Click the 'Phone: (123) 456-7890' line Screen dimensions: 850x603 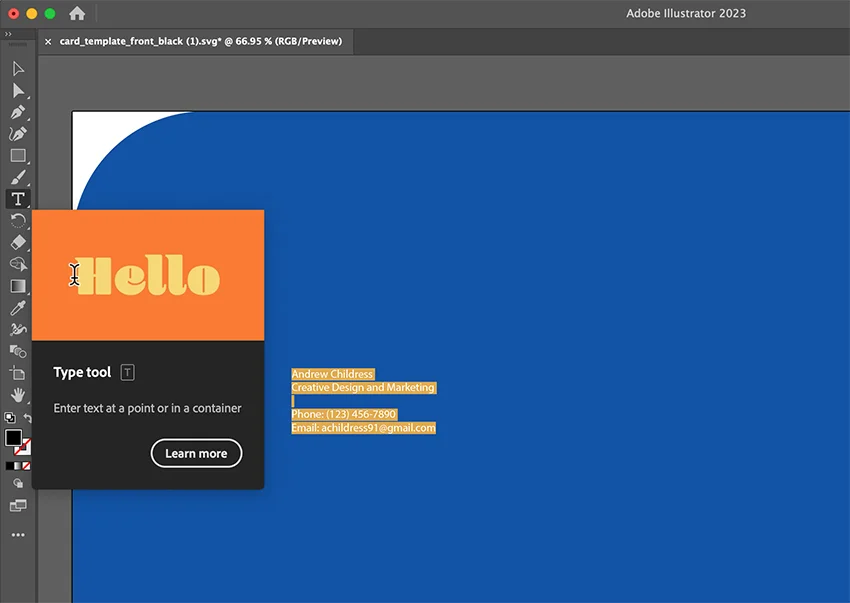344,414
